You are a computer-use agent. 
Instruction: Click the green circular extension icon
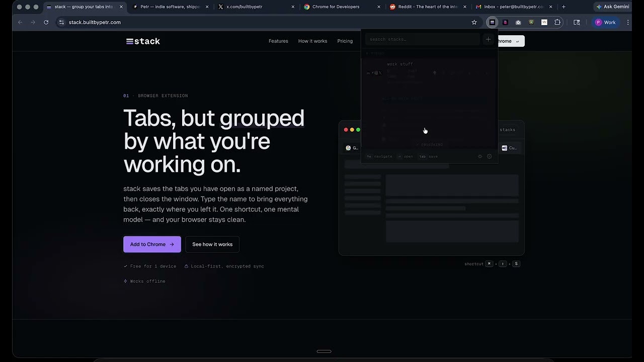(x=531, y=22)
